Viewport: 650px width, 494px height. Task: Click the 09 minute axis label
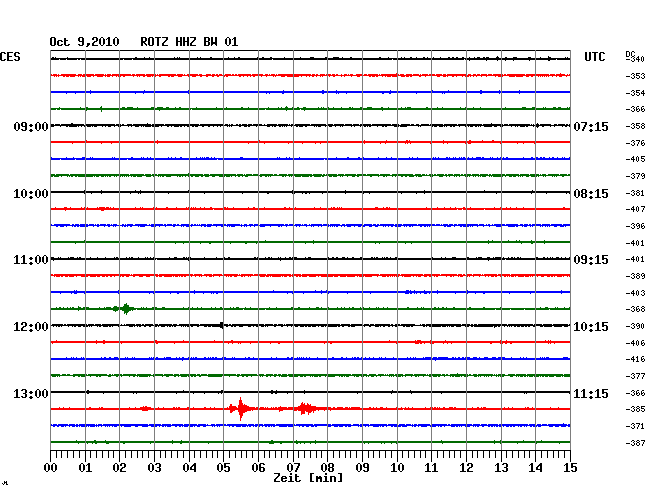(362, 468)
